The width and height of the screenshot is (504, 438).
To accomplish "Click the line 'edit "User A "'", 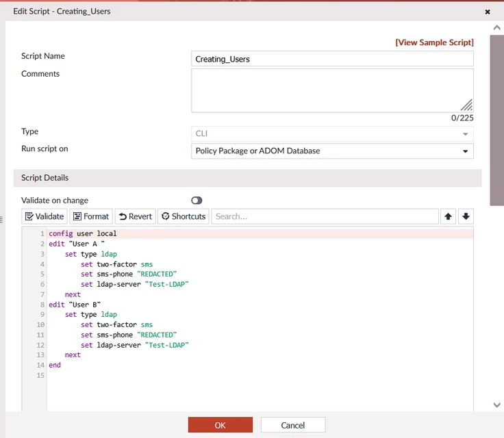I will 77,244.
